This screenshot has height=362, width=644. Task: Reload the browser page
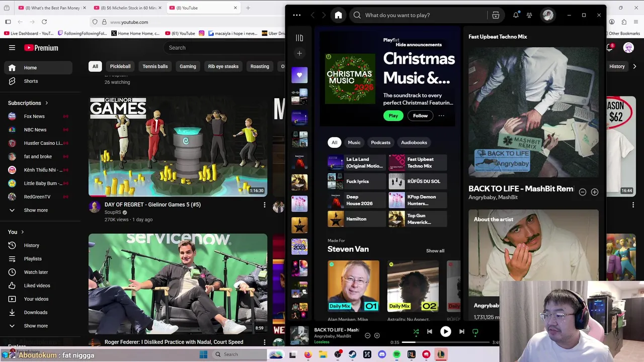(x=44, y=22)
